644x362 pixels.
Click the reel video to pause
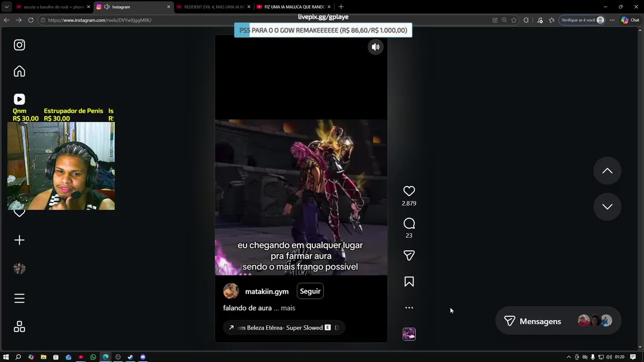[x=301, y=189]
